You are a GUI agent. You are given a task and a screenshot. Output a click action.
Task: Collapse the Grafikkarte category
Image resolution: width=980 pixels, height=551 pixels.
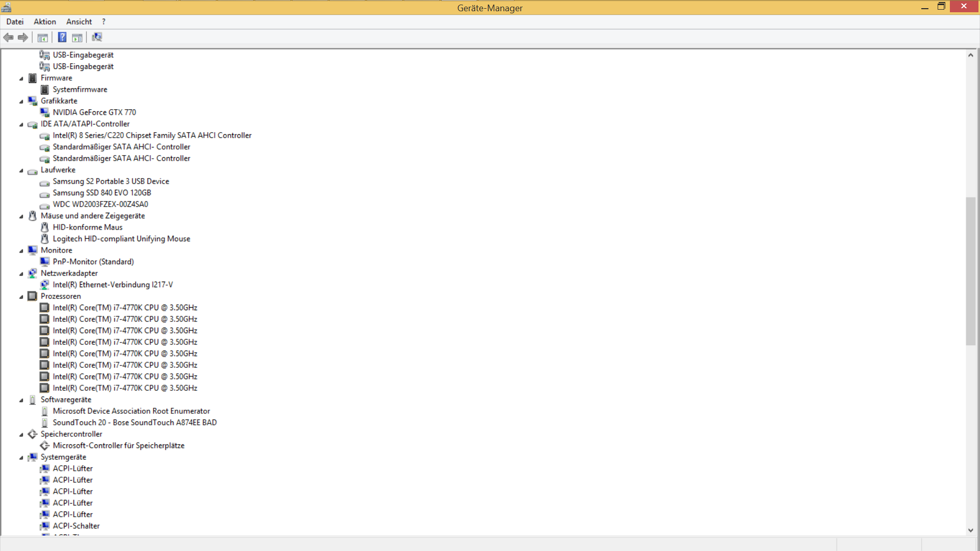[21, 102]
